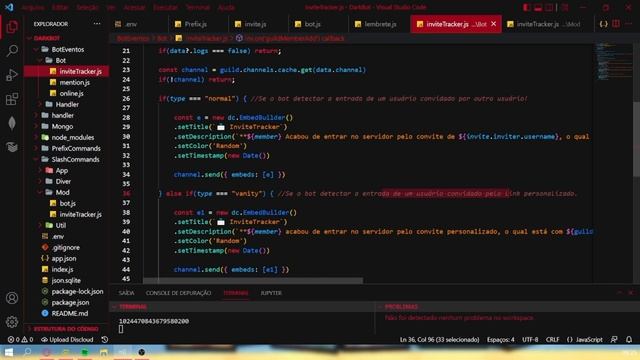The image size is (640, 360).
Task: Open .gitignore in the explorer
Action: coord(67,247)
